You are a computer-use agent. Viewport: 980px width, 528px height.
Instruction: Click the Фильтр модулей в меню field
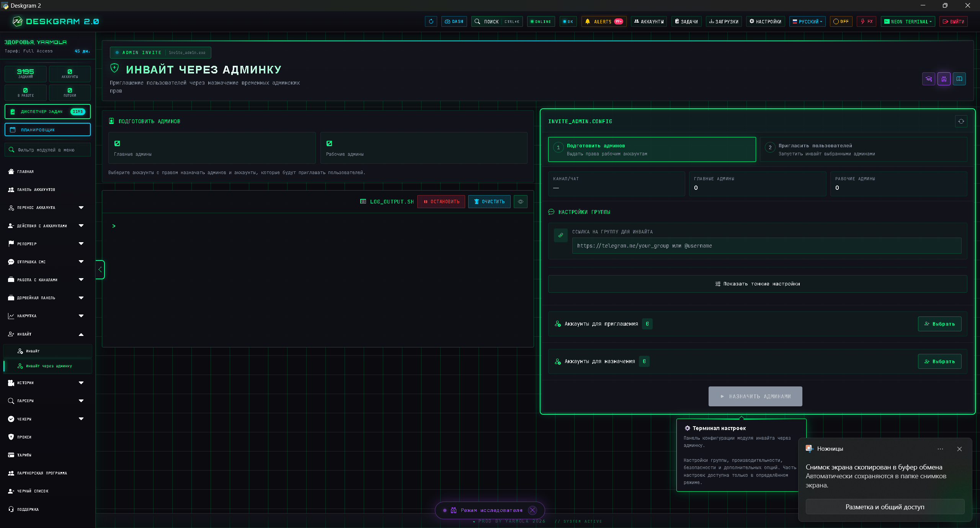tap(47, 150)
